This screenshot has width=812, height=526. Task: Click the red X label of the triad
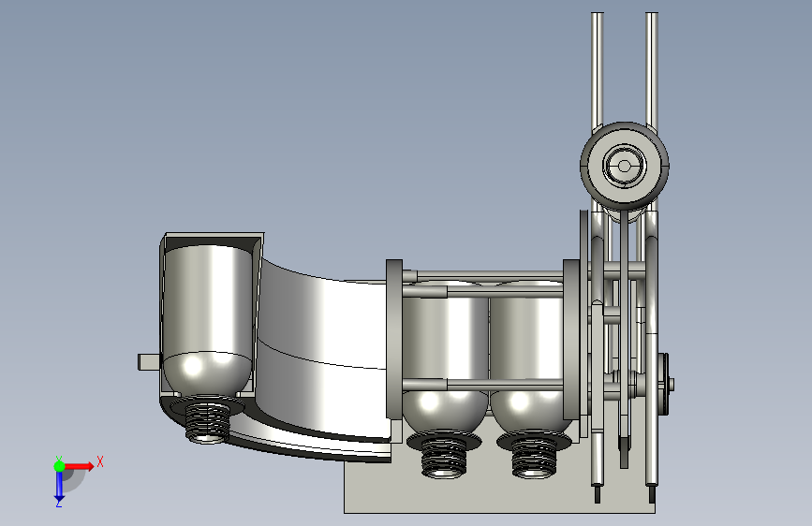click(100, 461)
